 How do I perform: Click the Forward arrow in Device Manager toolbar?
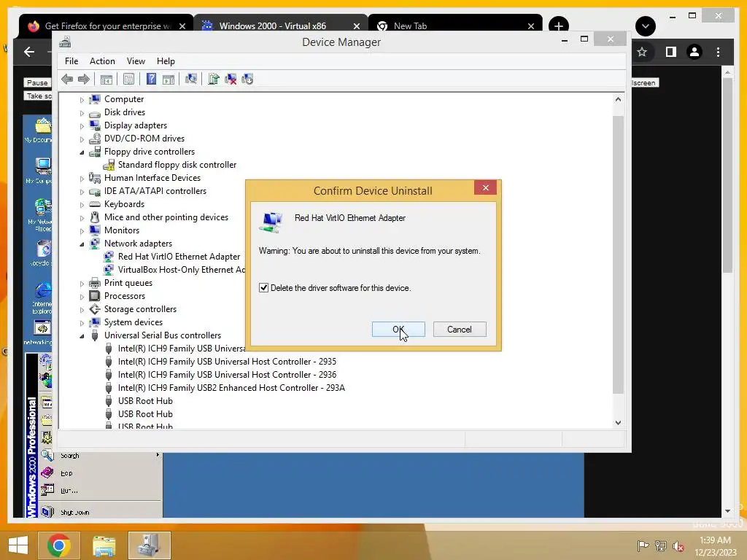pos(84,79)
